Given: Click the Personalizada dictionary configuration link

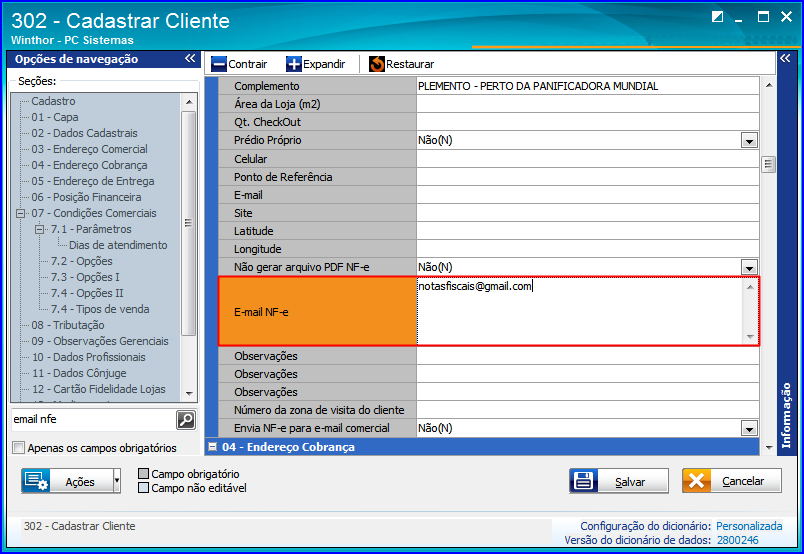Looking at the screenshot, I should coord(749,526).
